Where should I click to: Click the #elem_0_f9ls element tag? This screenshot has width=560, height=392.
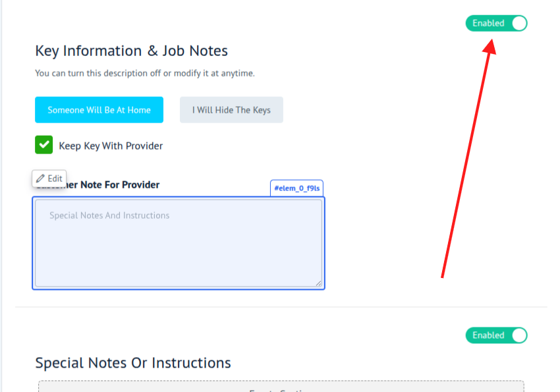[x=296, y=188]
